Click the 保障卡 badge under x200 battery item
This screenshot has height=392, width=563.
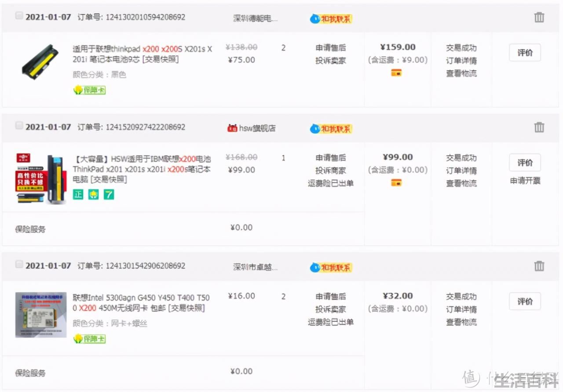(x=89, y=90)
